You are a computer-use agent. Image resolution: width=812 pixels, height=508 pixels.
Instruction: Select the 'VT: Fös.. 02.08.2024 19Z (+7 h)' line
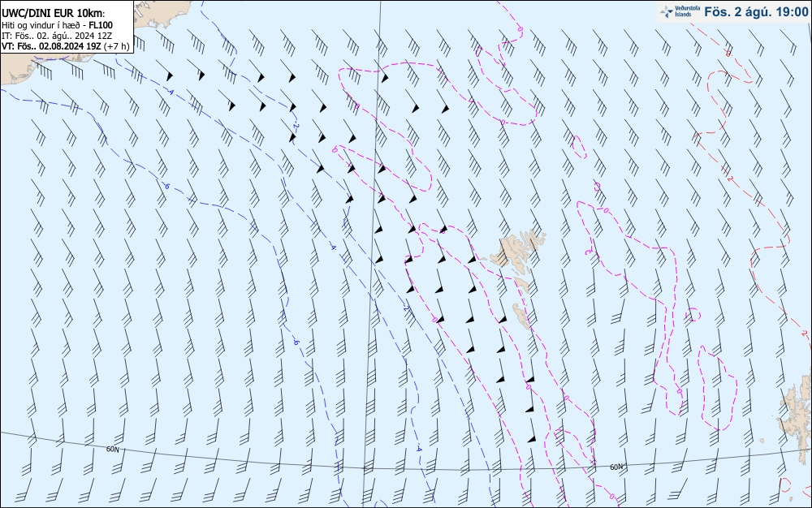[x=65, y=46]
